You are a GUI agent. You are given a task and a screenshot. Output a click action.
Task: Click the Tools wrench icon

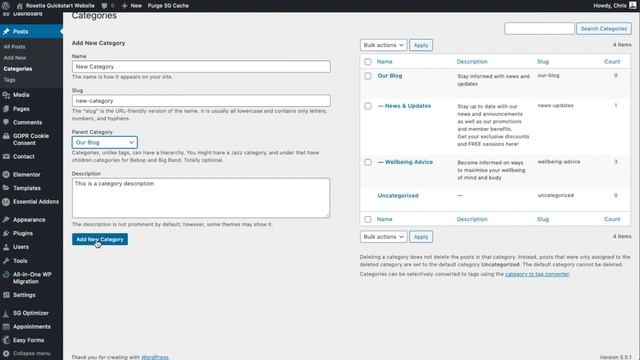[x=6, y=260]
